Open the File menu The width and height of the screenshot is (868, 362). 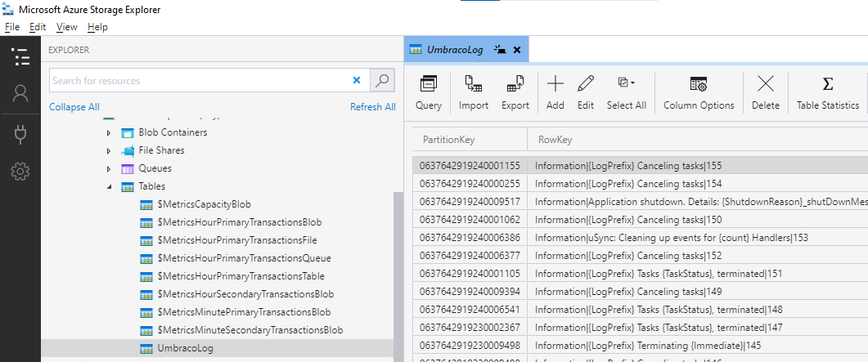[12, 26]
